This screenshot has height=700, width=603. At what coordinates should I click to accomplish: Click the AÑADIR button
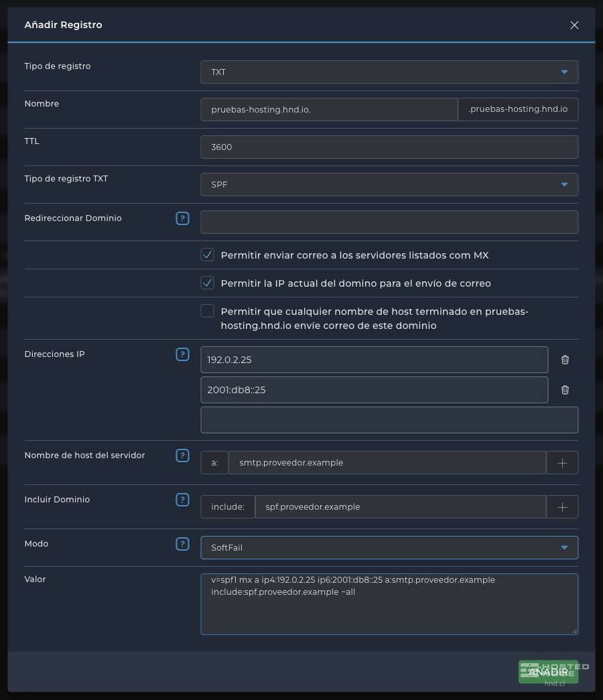[549, 672]
